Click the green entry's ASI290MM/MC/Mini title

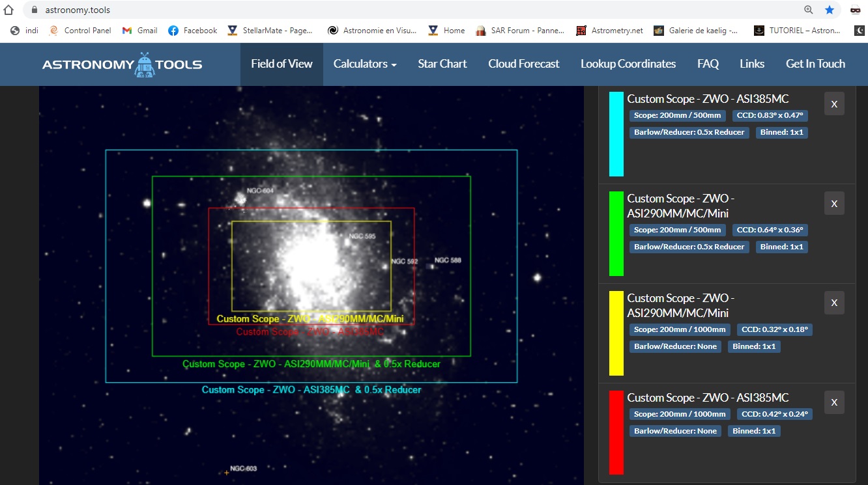[681, 206]
